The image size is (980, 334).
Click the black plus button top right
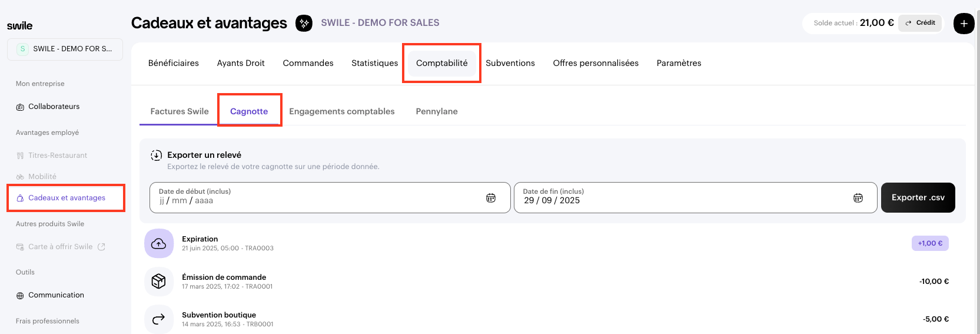tap(964, 24)
